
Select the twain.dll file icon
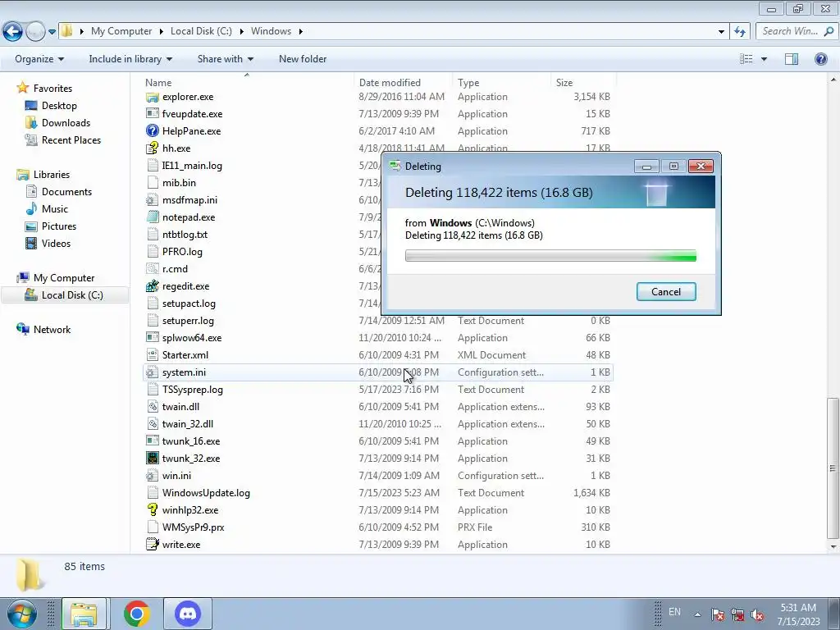coord(153,407)
